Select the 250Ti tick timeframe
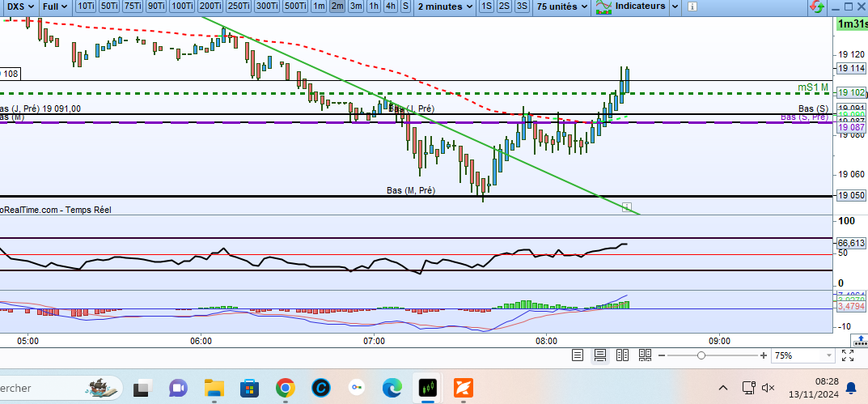The height and width of the screenshot is (404, 868). click(x=239, y=6)
